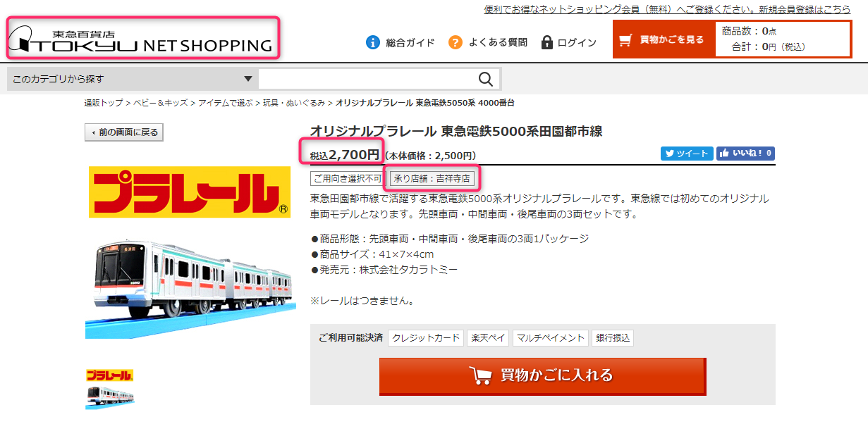The height and width of the screenshot is (424, 868).
Task: Click the ログイン lock icon
Action: (546, 42)
